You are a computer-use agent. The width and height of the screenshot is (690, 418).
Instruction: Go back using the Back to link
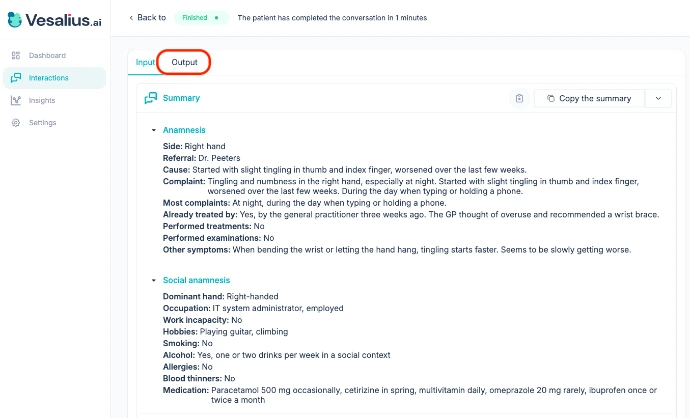pyautogui.click(x=151, y=18)
